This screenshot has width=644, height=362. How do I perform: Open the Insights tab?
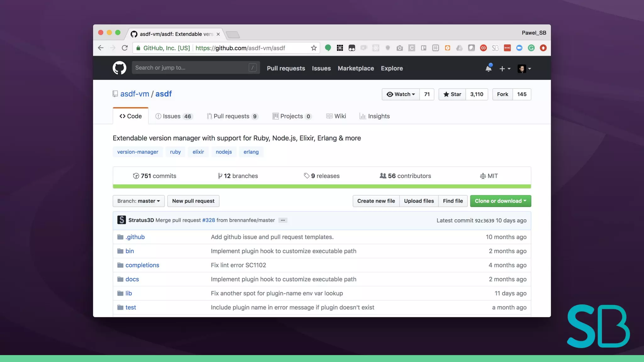375,116
